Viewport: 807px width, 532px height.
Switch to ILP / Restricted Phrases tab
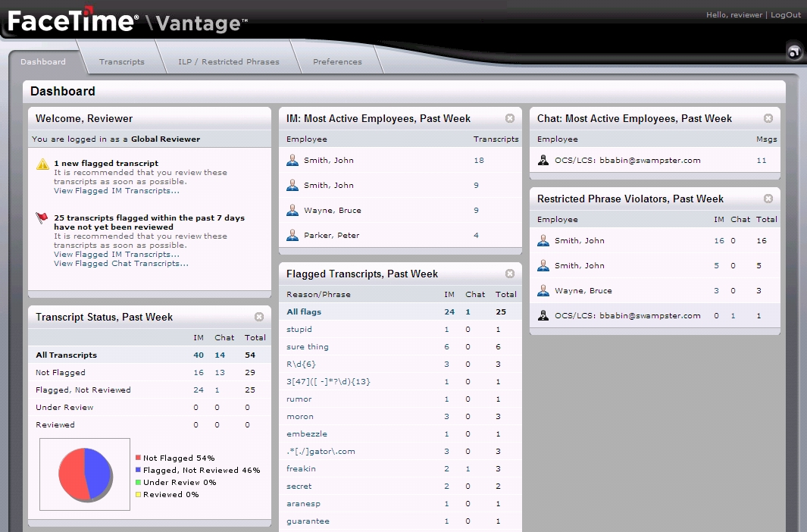click(228, 61)
